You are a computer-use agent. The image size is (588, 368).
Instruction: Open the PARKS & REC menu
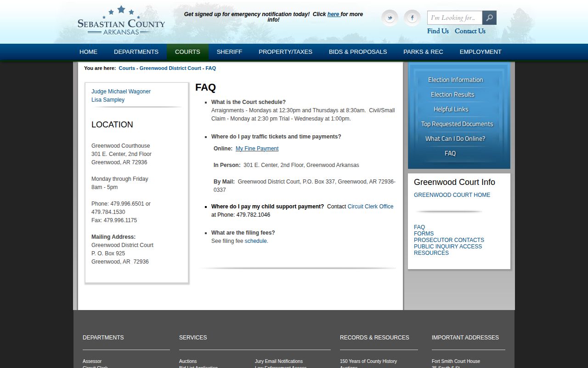point(423,52)
